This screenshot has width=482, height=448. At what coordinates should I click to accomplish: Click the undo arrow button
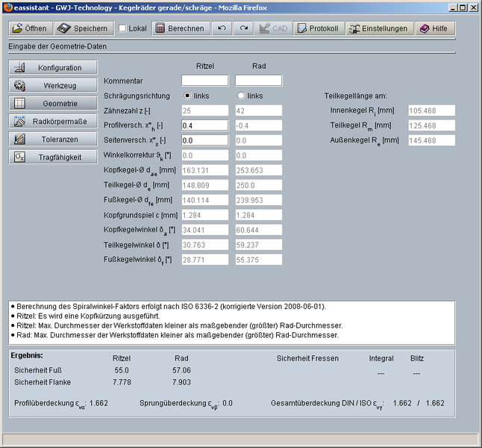[x=221, y=28]
